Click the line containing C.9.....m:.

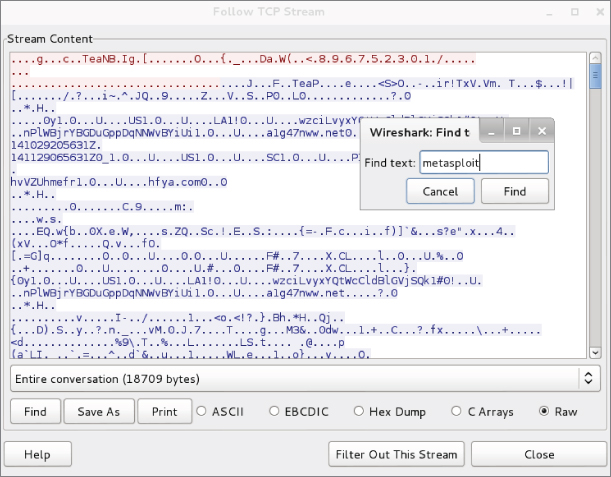coord(102,207)
